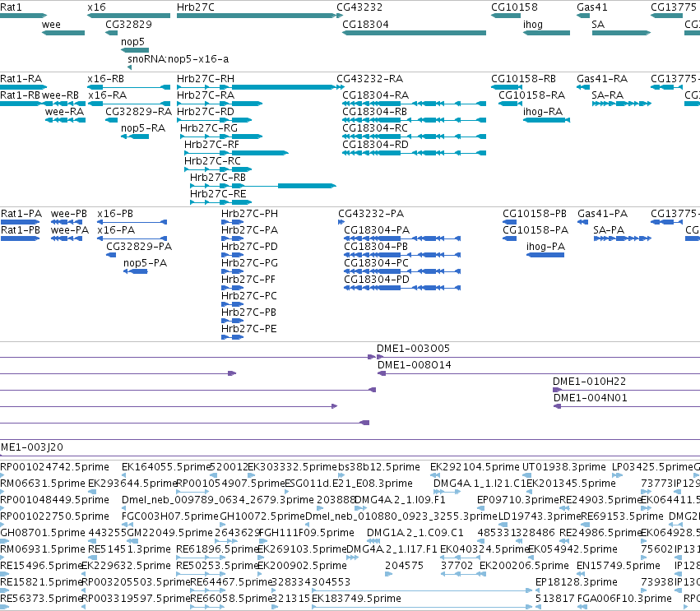Click the DME1-004N01 clone label
This screenshot has width=700, height=611.
(590, 398)
